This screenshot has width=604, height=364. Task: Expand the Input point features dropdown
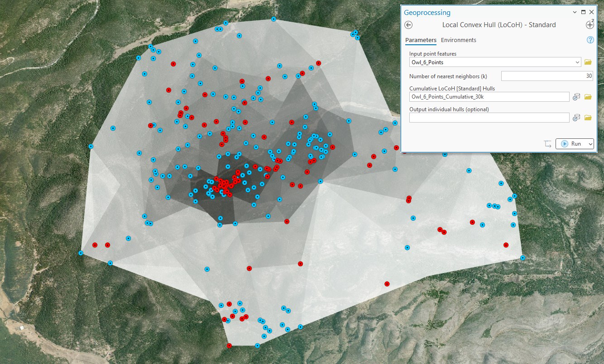click(x=577, y=62)
